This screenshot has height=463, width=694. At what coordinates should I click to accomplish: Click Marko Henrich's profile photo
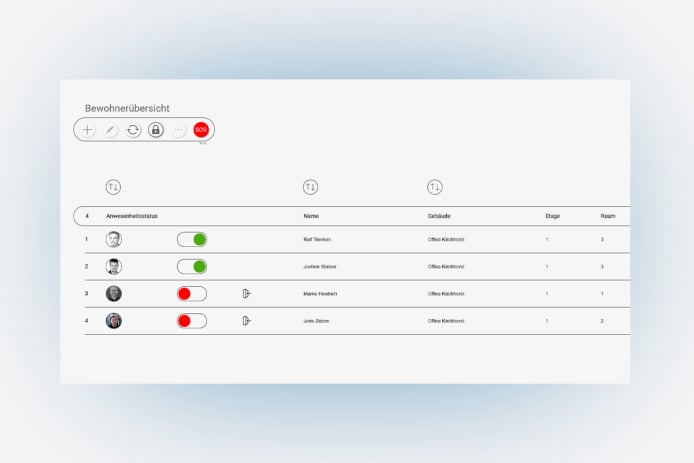(114, 294)
